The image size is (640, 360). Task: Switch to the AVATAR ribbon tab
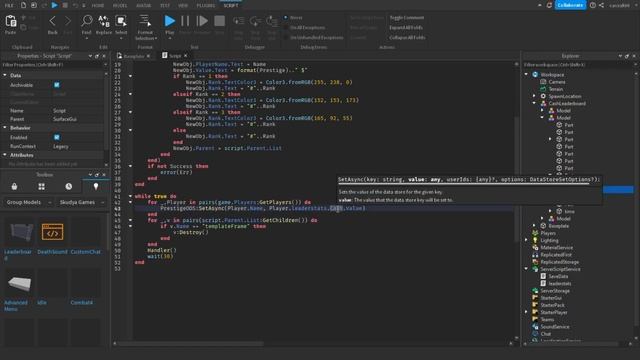[144, 6]
